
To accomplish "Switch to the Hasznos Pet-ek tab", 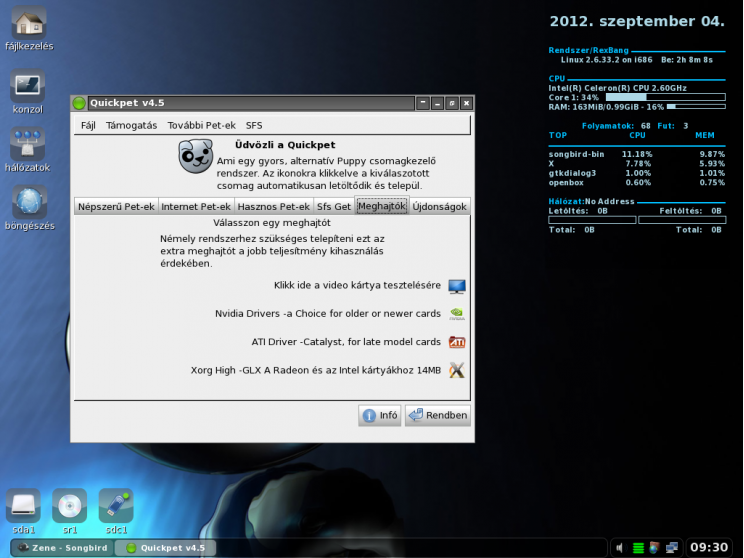I will [x=273, y=206].
